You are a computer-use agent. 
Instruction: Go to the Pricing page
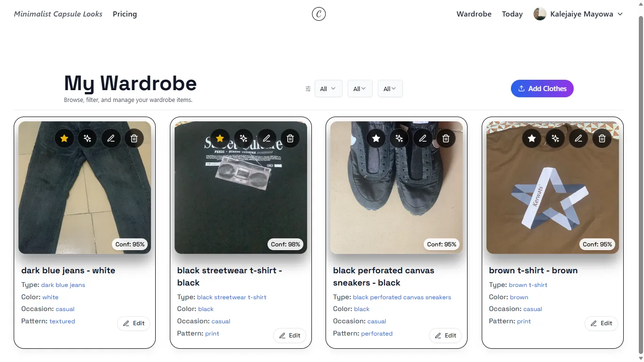tap(125, 14)
